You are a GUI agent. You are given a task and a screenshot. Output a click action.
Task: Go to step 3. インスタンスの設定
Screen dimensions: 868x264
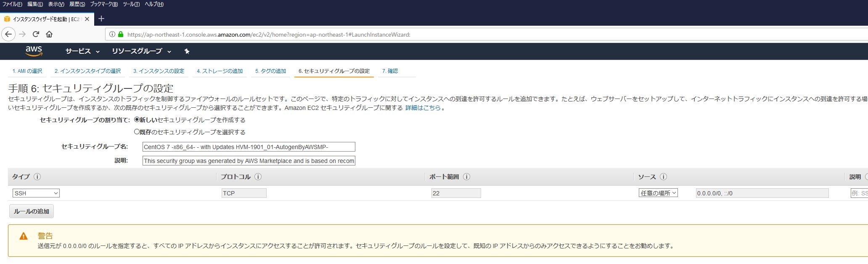pyautogui.click(x=159, y=71)
